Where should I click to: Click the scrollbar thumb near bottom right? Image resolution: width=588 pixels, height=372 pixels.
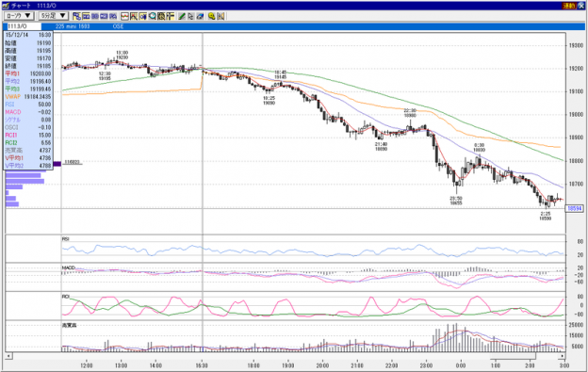pyautogui.click(x=513, y=355)
